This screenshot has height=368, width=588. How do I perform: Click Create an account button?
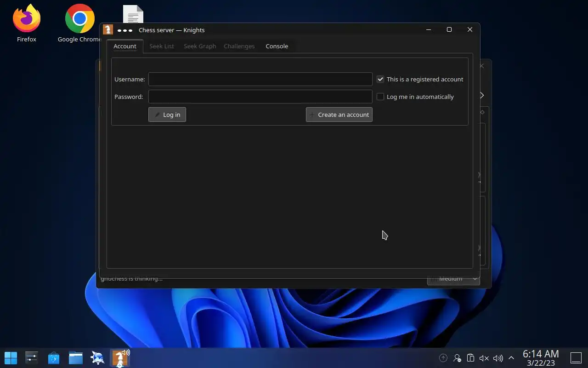339,115
